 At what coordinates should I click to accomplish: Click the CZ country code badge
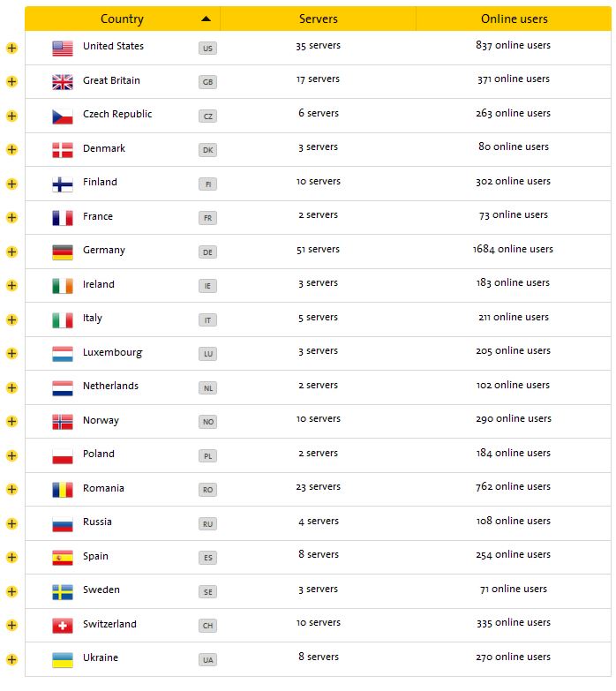point(207,116)
